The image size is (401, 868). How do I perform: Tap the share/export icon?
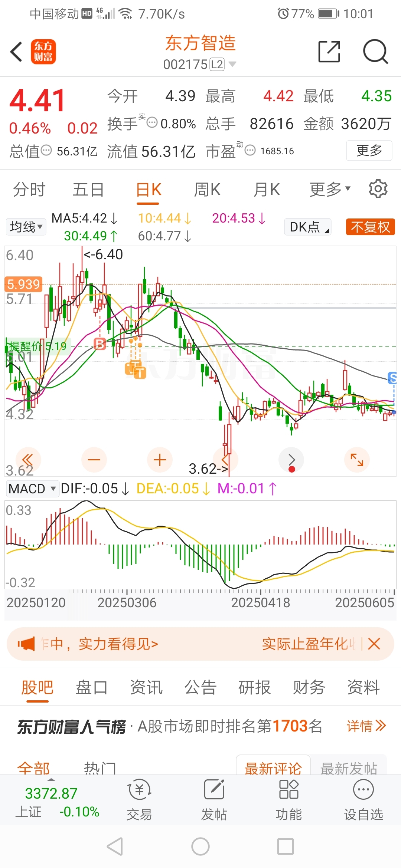click(x=329, y=52)
